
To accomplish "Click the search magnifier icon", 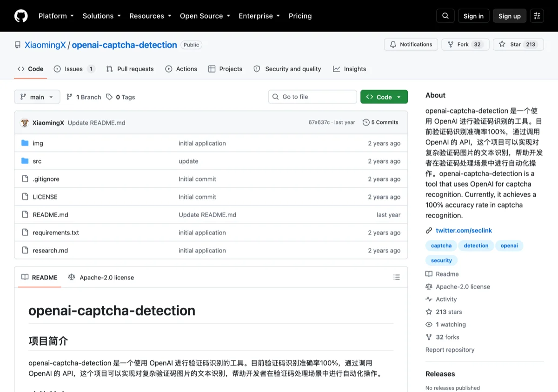I will pos(445,16).
